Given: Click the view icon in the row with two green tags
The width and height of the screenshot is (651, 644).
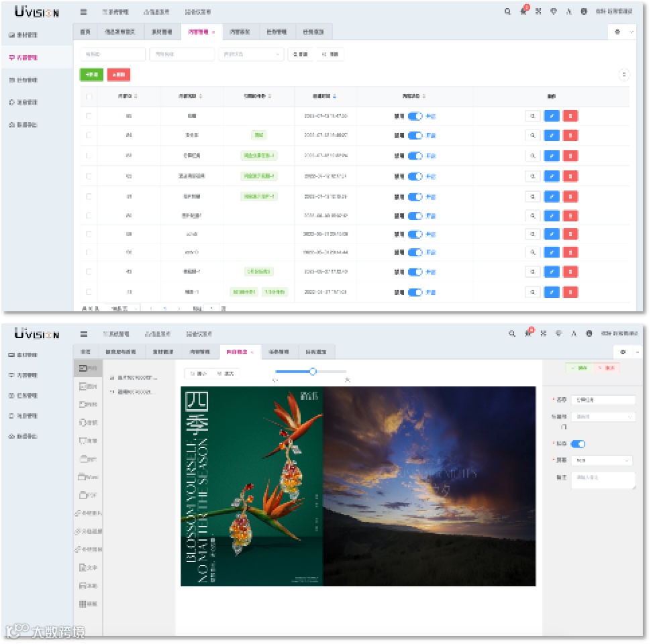Looking at the screenshot, I should (532, 292).
